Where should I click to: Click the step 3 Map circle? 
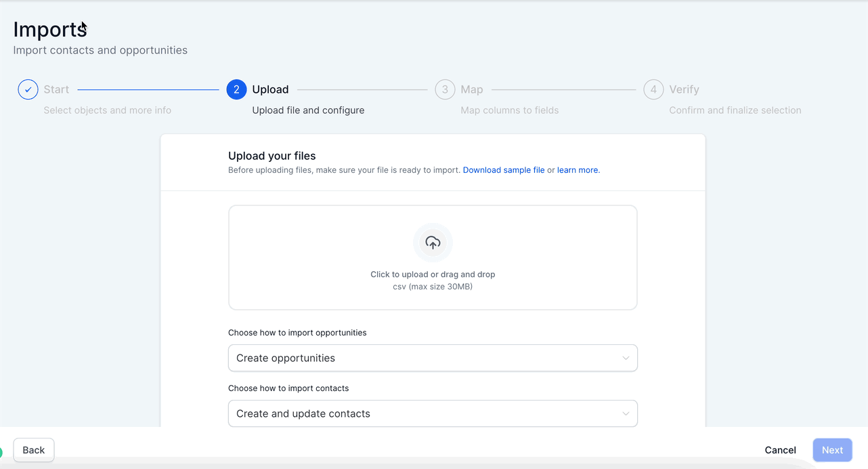coord(445,89)
